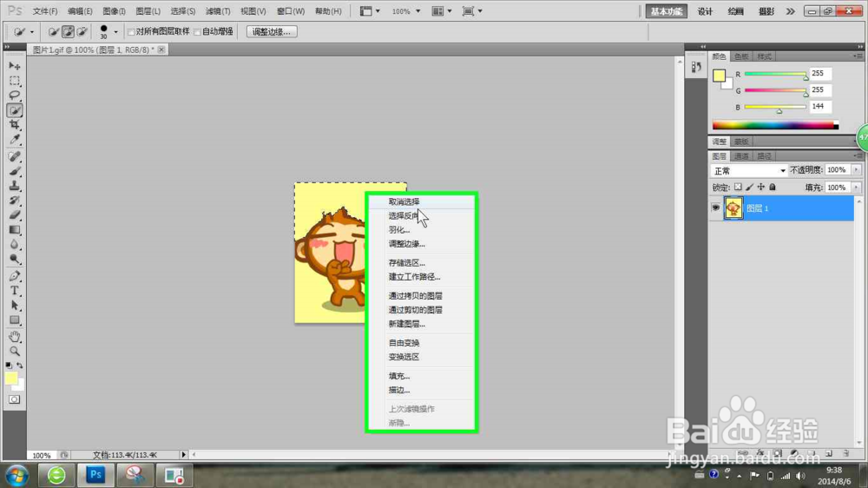Activate the 基本功能 workspace button
The width and height of the screenshot is (868, 488).
[666, 11]
